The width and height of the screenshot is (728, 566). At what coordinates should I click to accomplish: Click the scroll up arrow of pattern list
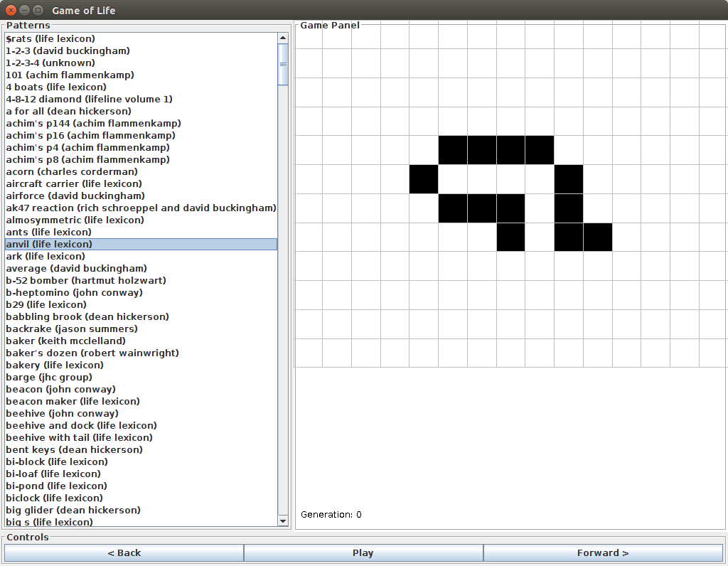pyautogui.click(x=283, y=38)
